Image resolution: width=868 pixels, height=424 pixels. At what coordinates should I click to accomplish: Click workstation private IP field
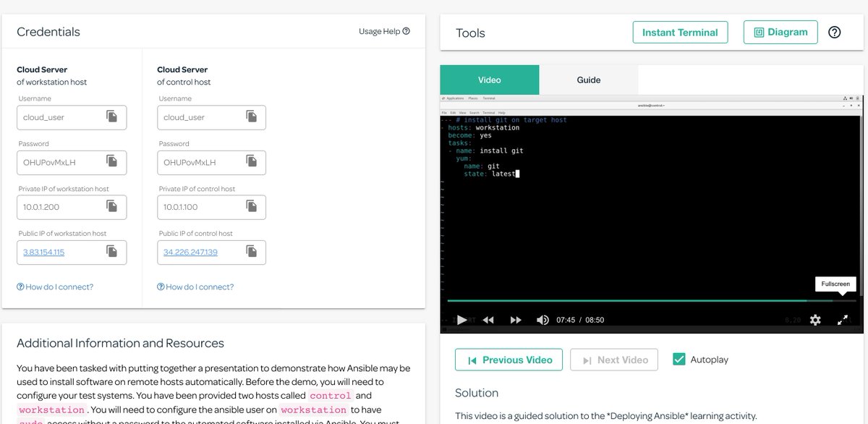[72, 207]
